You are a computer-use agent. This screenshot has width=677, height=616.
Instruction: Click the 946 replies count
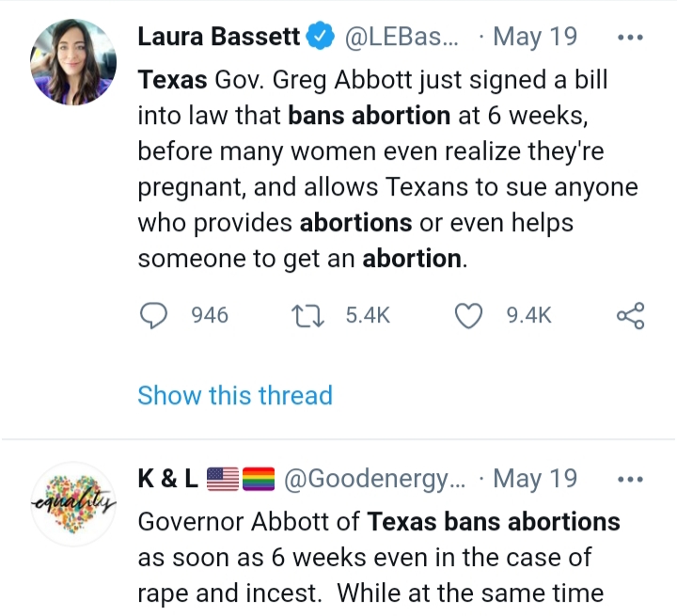(210, 316)
